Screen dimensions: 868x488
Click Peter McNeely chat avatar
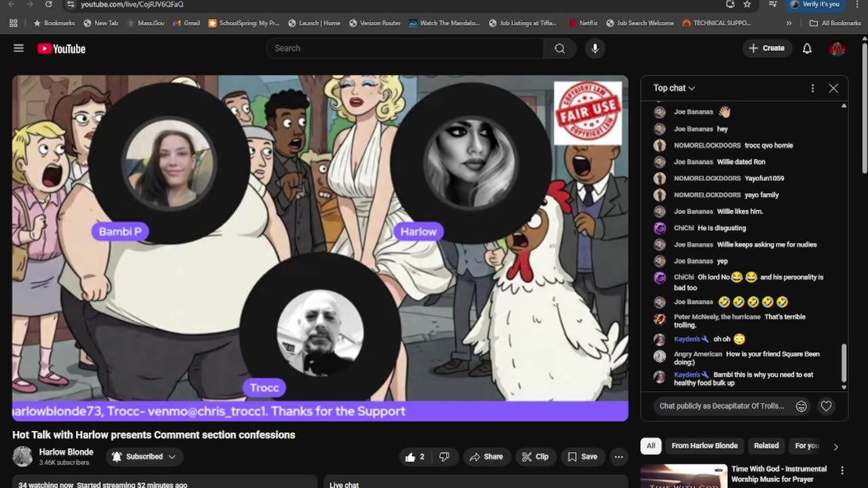659,319
